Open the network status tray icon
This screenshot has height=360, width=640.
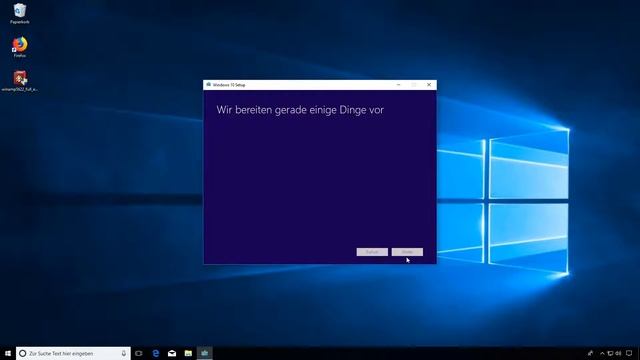[610, 353]
